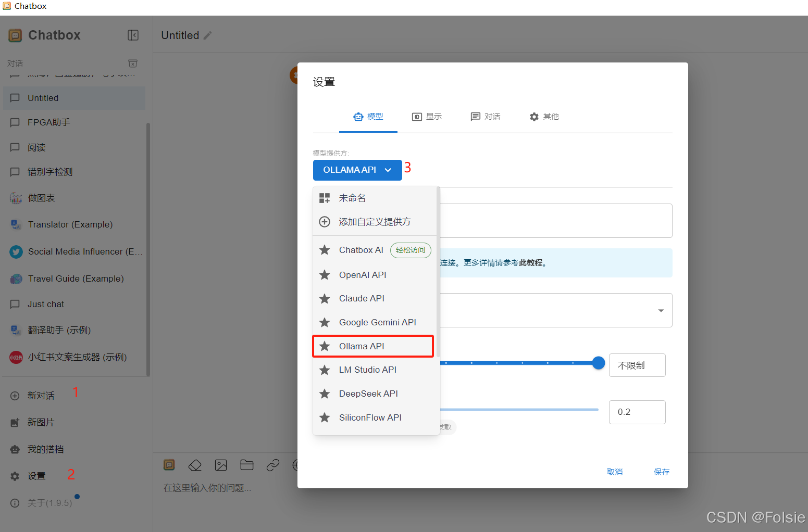Viewport: 808px width, 532px height.
Task: Click the 此教程 tutorial link
Action: point(530,263)
